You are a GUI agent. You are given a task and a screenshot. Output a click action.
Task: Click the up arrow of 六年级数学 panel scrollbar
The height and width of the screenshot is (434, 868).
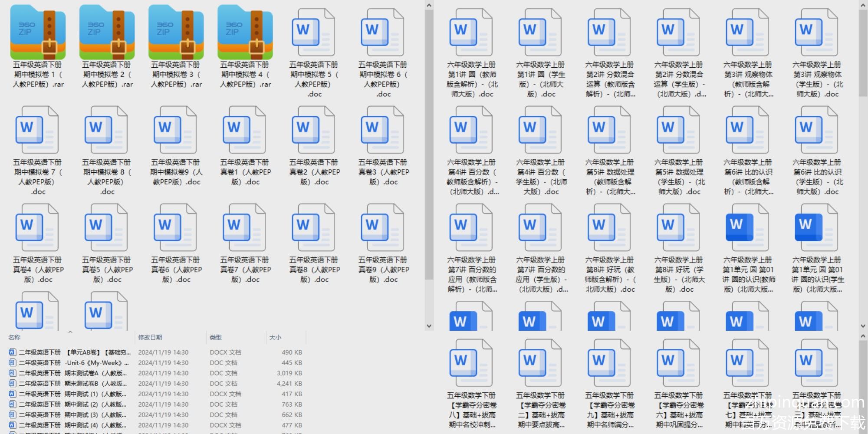coord(863,5)
